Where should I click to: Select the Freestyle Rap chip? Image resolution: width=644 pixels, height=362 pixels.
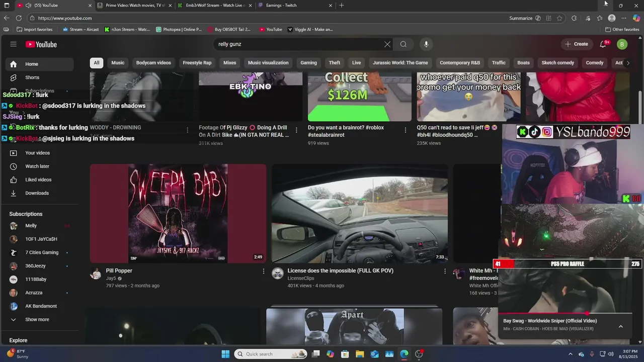coord(197,63)
